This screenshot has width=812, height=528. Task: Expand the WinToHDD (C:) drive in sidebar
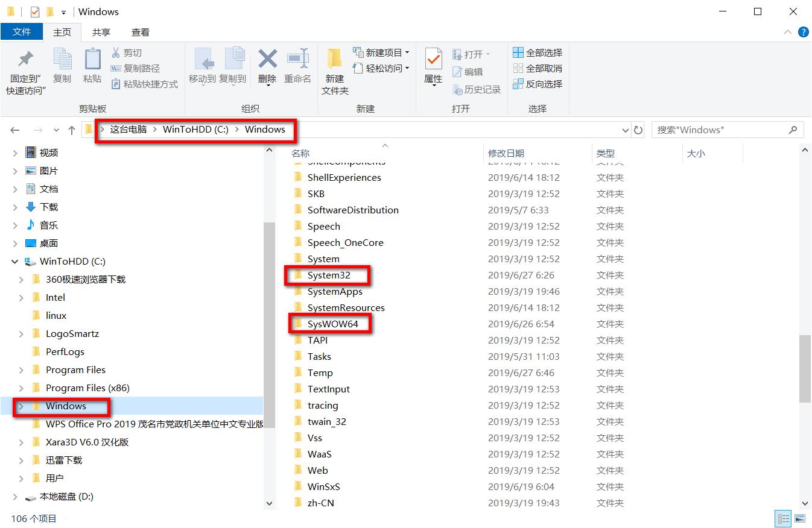[13, 261]
